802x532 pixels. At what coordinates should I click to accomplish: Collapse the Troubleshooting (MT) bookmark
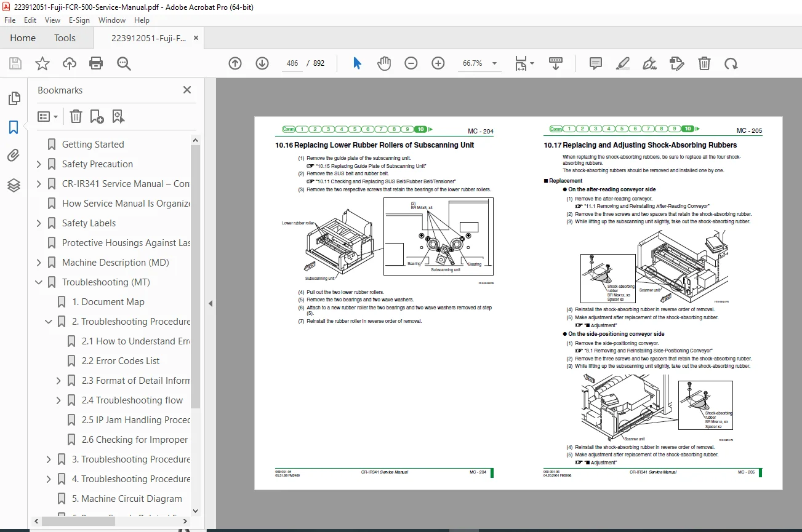pos(39,282)
